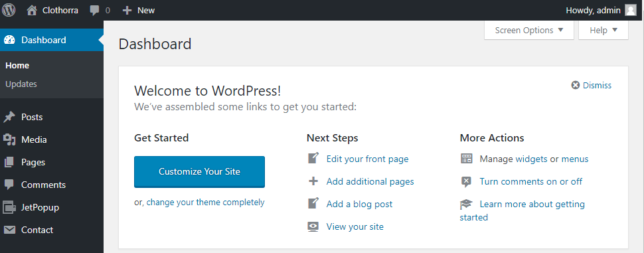
Task: Click the graduation cap icon
Action: click(466, 204)
